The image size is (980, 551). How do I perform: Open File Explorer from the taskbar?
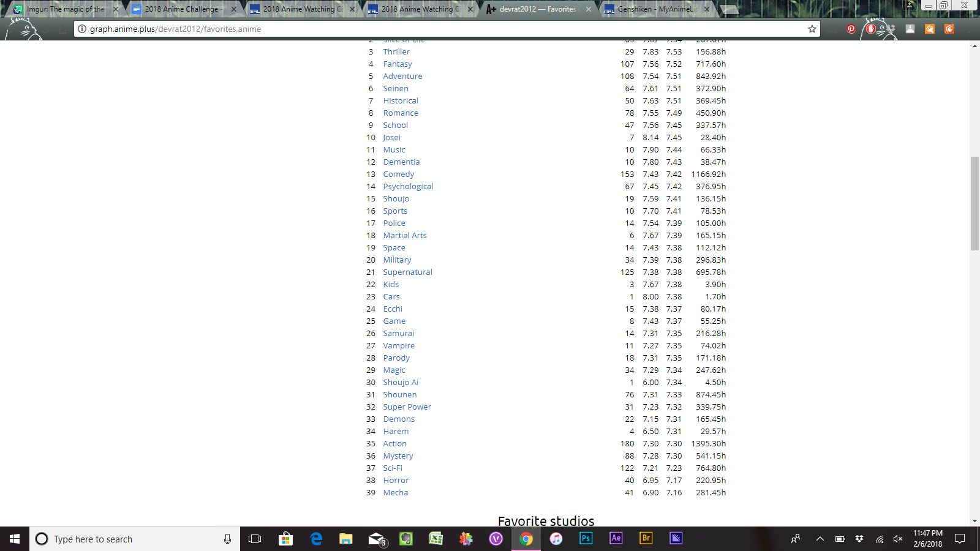[x=346, y=539]
